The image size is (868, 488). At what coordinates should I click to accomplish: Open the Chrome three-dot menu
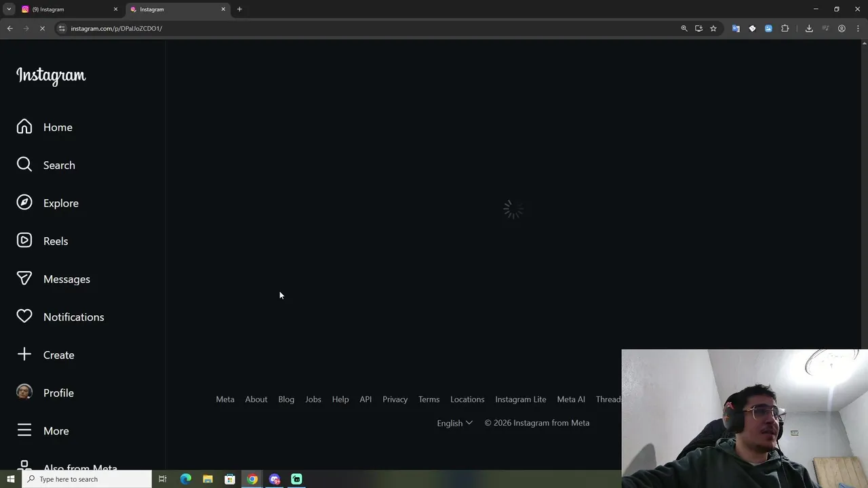(x=859, y=28)
